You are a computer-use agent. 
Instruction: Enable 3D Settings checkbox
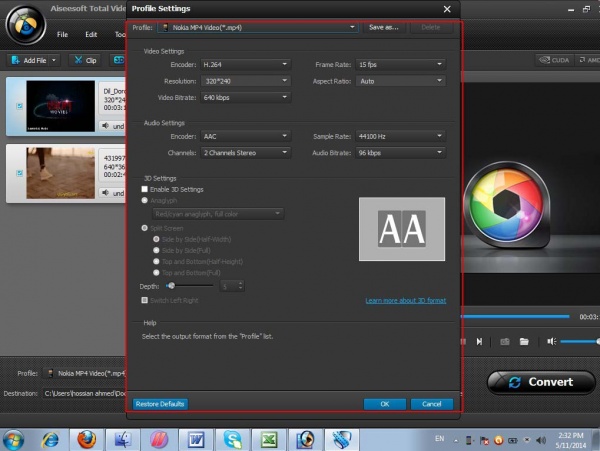pos(145,189)
